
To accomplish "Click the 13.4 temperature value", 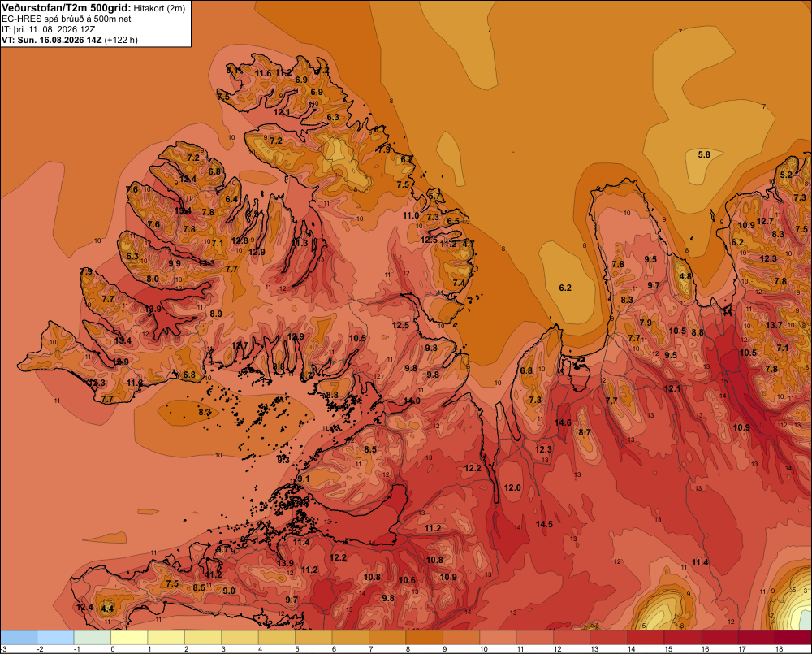I will (x=123, y=340).
